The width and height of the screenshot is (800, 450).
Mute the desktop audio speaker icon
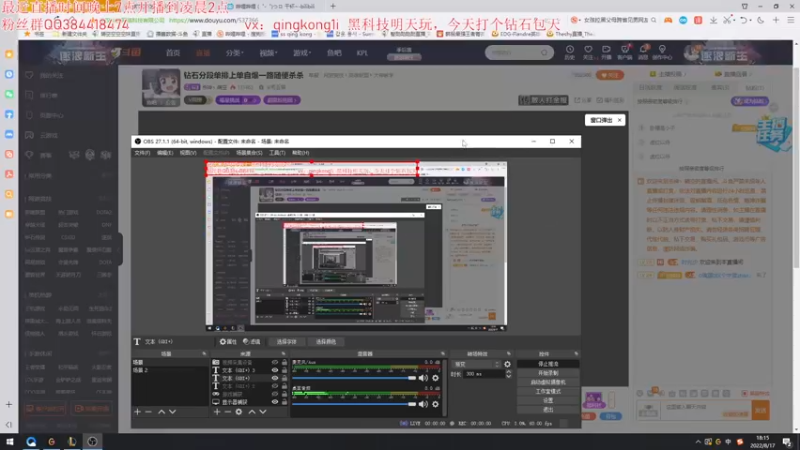(423, 404)
